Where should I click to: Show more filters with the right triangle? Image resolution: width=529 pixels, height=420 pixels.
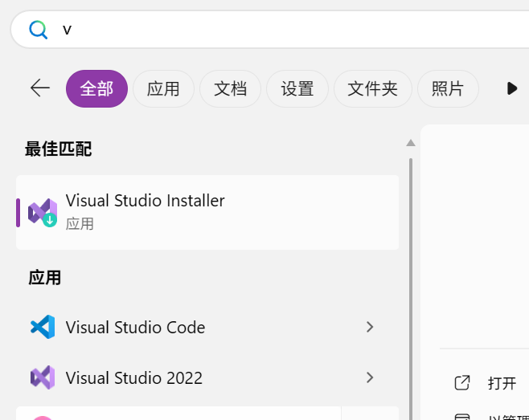(512, 88)
